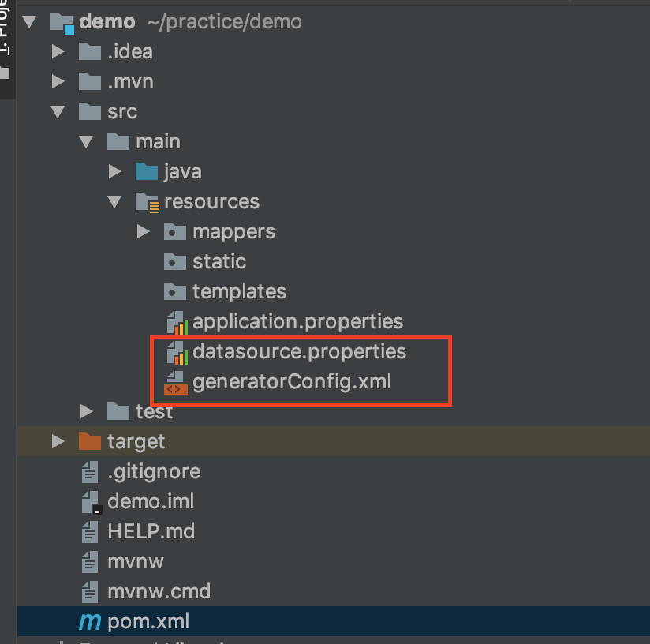Click the src folder icon
650x644 pixels.
(x=90, y=111)
